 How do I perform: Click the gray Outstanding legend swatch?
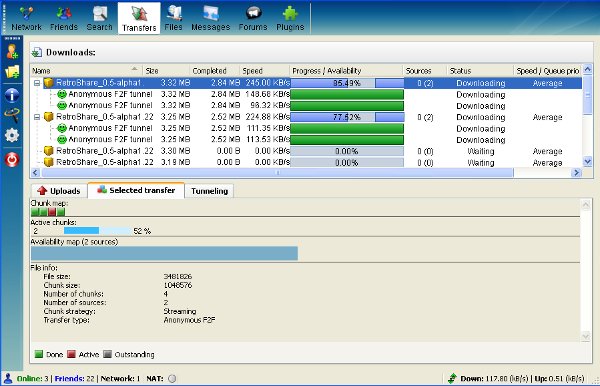click(x=108, y=354)
